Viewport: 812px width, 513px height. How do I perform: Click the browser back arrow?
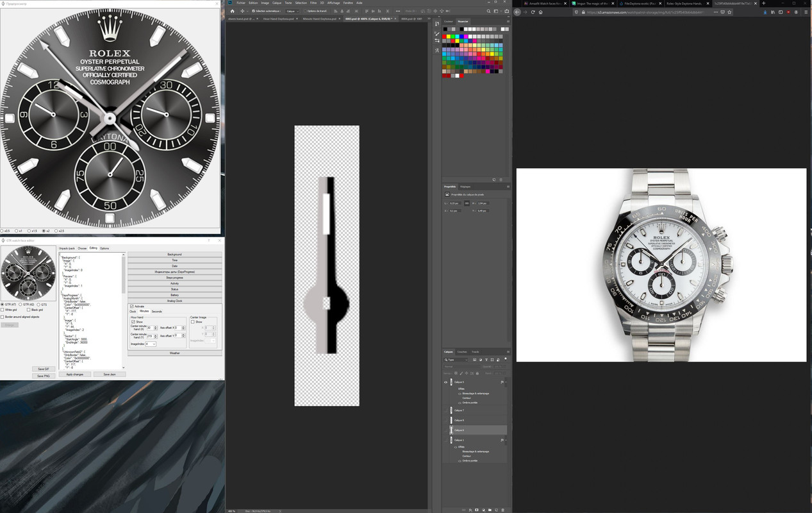[517, 12]
